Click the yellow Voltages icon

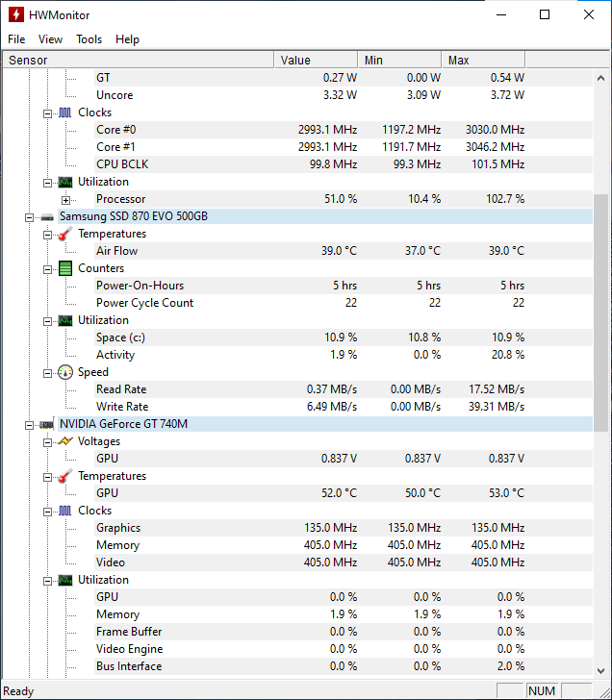point(65,441)
